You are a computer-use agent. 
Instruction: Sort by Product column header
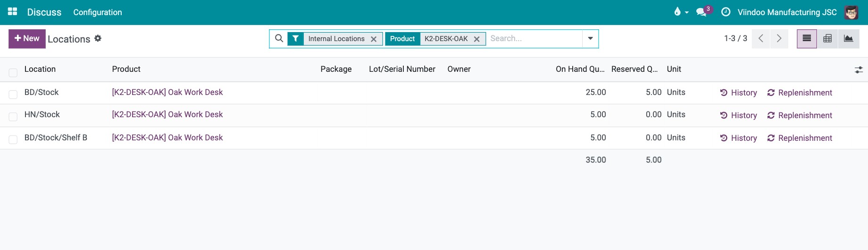point(126,69)
